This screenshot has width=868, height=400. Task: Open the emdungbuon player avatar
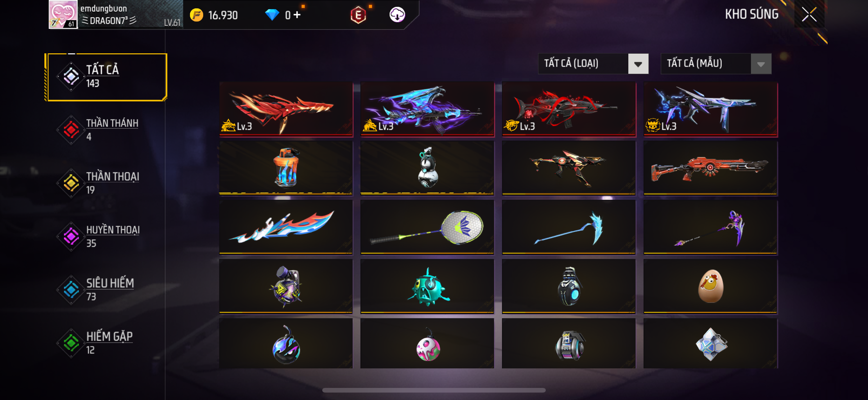click(x=63, y=15)
